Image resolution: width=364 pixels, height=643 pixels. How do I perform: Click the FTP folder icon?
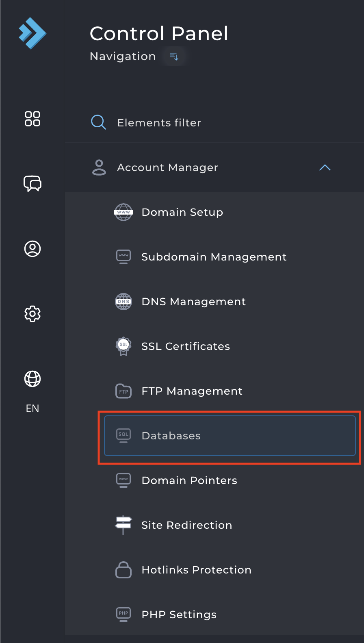(x=123, y=391)
